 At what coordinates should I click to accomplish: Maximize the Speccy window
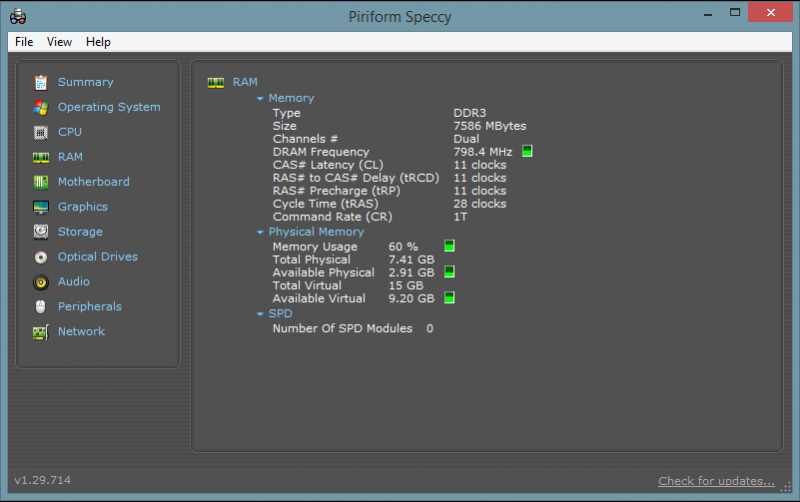735,12
